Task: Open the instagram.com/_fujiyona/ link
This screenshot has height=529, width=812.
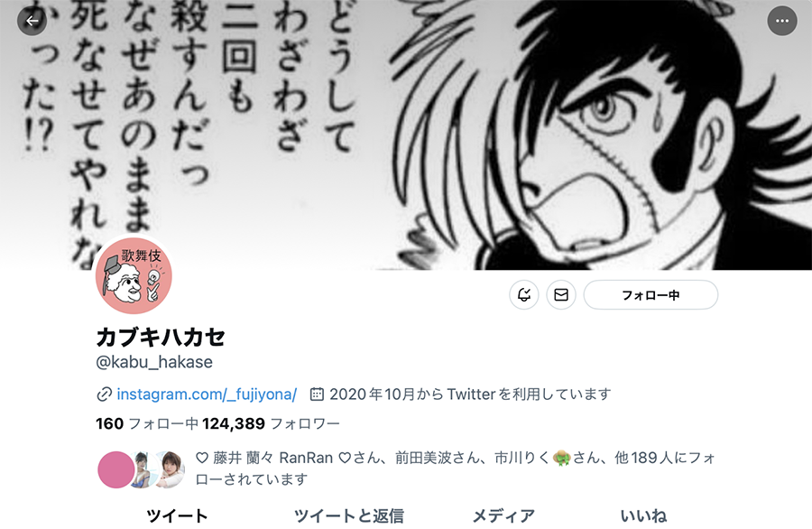Action: click(207, 394)
